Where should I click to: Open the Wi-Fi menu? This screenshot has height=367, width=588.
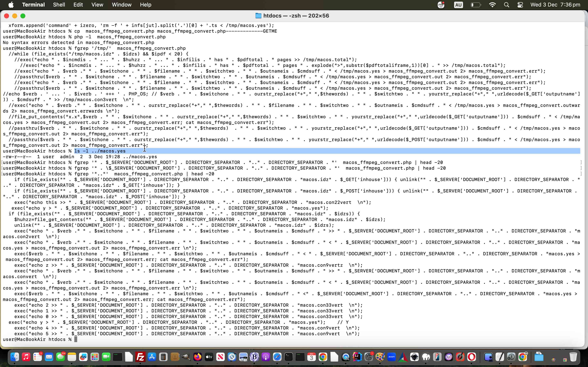click(492, 5)
